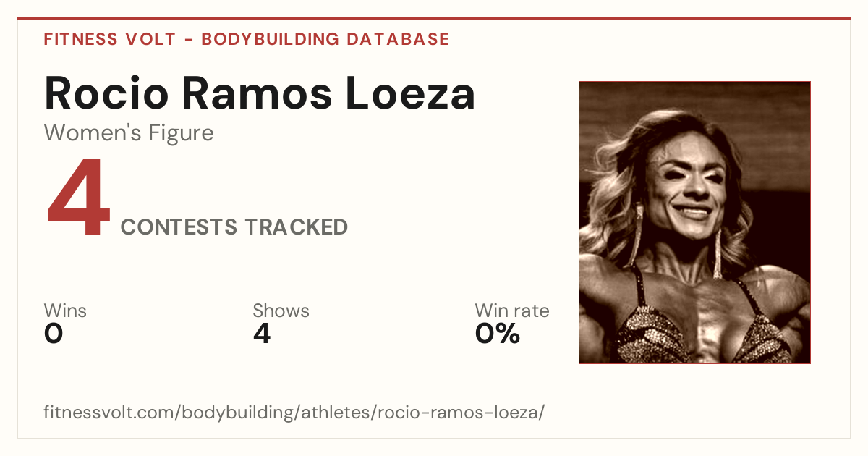
Task: Click the 0% win rate value
Action: (498, 334)
